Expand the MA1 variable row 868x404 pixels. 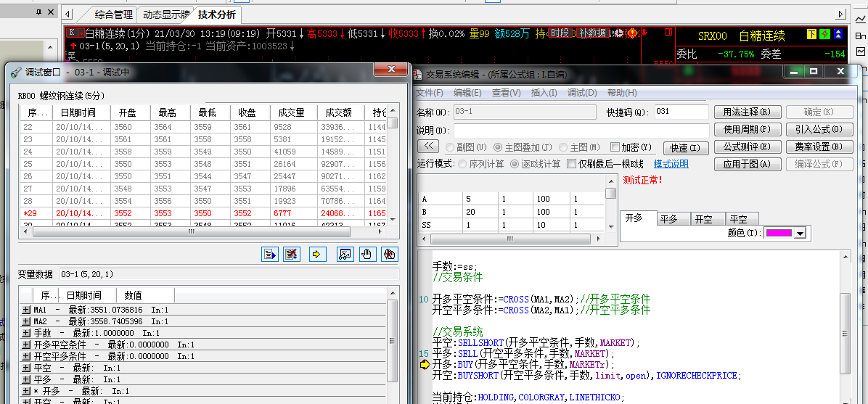[x=26, y=310]
